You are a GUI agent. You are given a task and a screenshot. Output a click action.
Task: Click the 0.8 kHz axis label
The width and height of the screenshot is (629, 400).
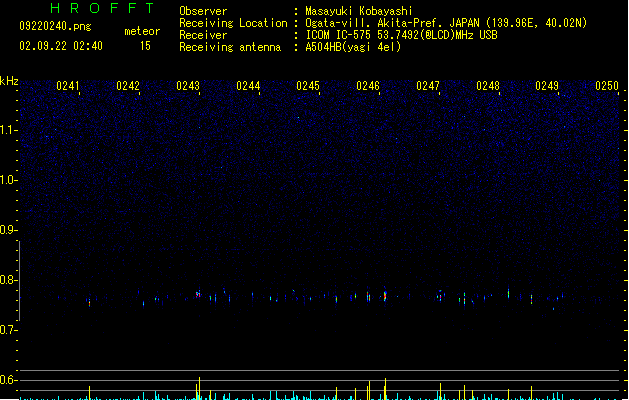(x=8, y=280)
